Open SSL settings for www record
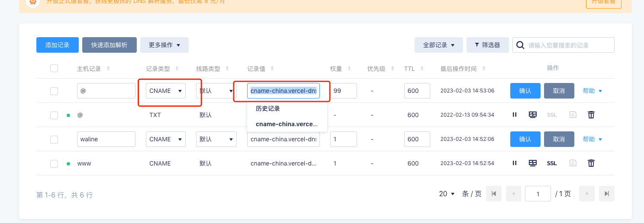 [x=552, y=163]
